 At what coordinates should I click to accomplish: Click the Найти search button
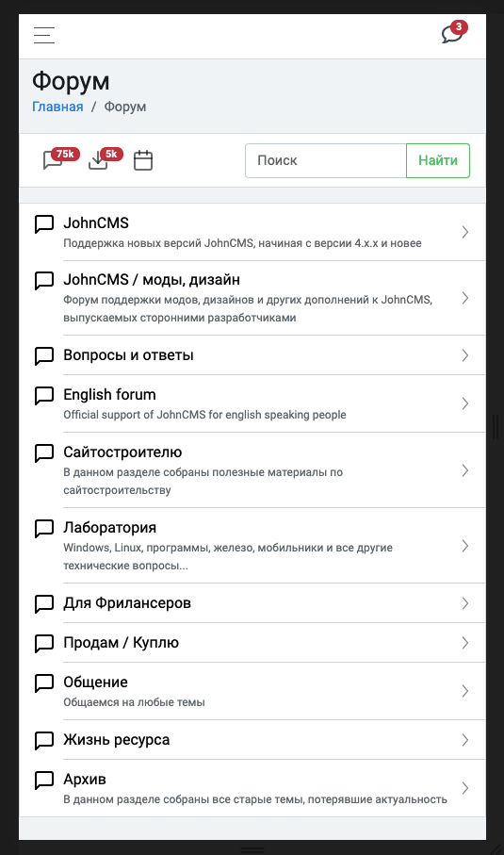click(438, 160)
